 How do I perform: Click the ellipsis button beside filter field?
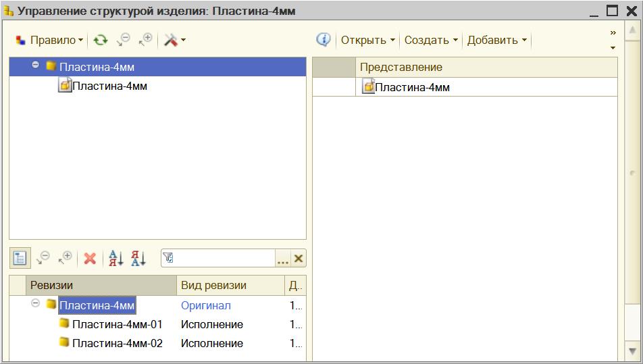283,259
